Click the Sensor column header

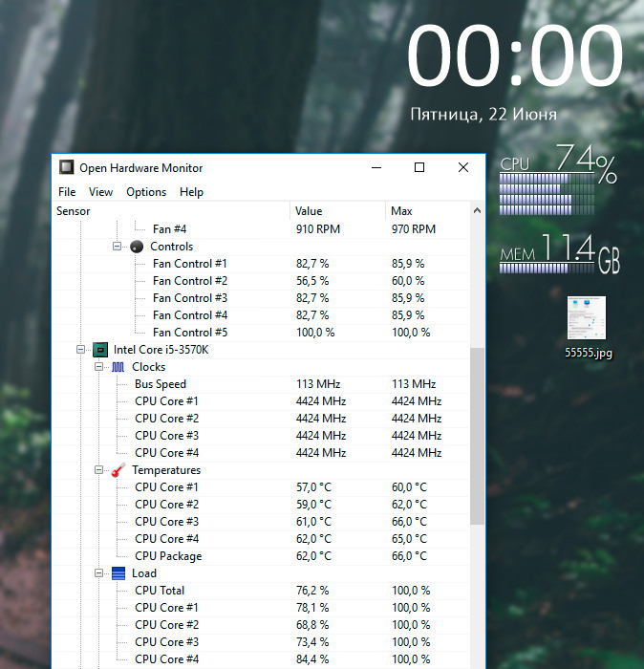171,211
